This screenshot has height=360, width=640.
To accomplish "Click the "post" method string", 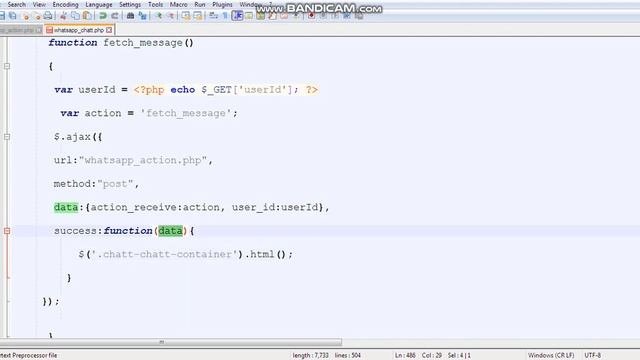I will [x=115, y=184].
